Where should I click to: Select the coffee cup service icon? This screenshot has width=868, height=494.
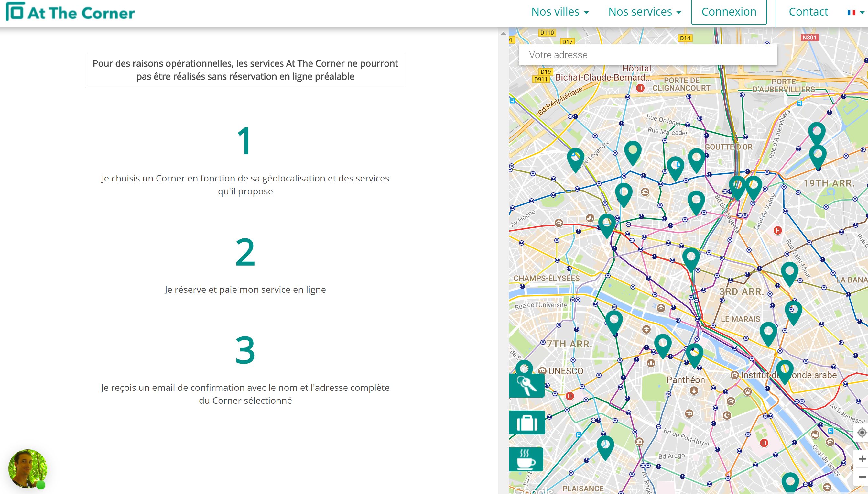pos(526,459)
